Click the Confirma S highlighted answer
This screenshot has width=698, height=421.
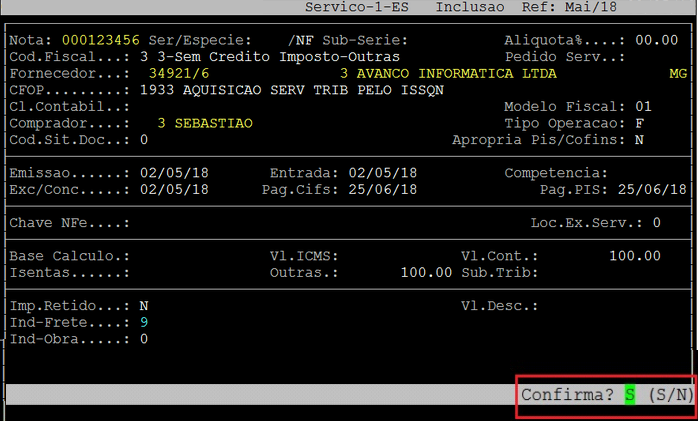pyautogui.click(x=630, y=395)
